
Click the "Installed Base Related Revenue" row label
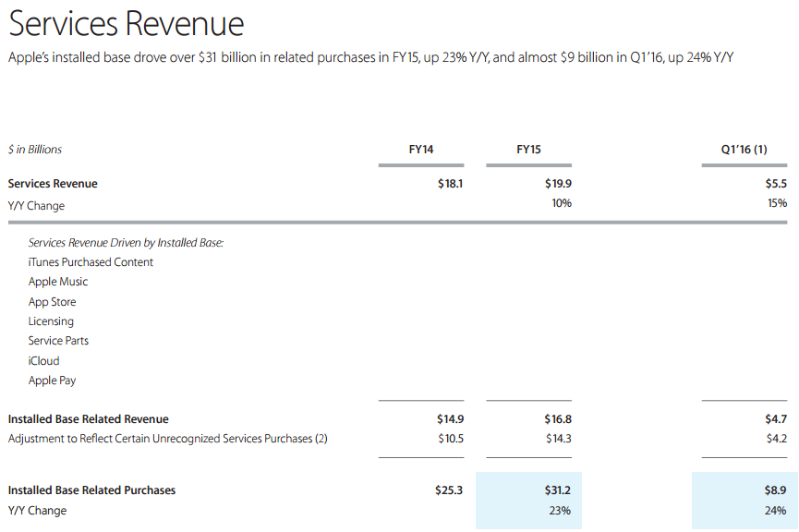click(88, 419)
